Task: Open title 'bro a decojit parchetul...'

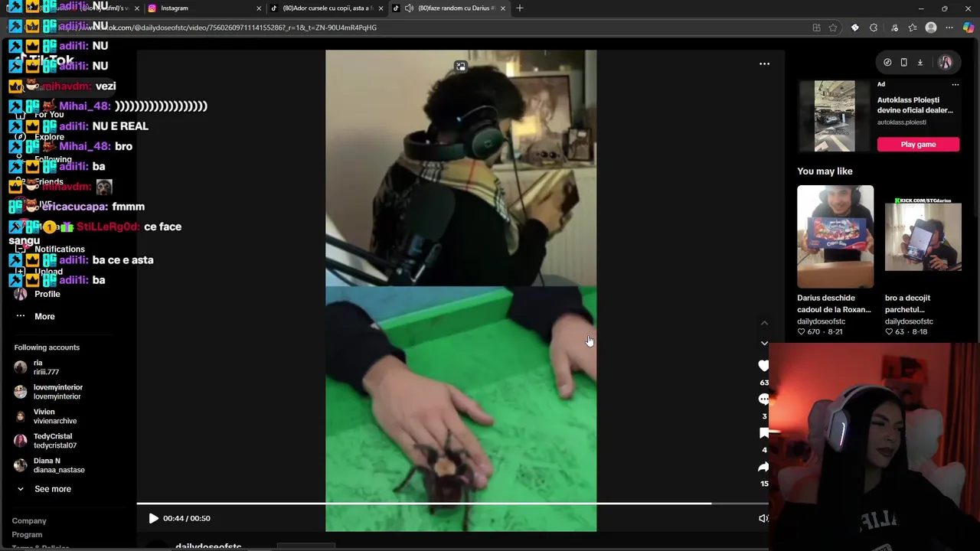Action: [x=908, y=304]
